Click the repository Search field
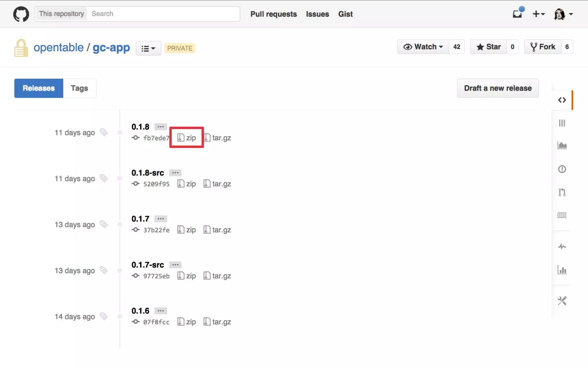Image resolution: width=588 pixels, height=368 pixels. coord(164,14)
